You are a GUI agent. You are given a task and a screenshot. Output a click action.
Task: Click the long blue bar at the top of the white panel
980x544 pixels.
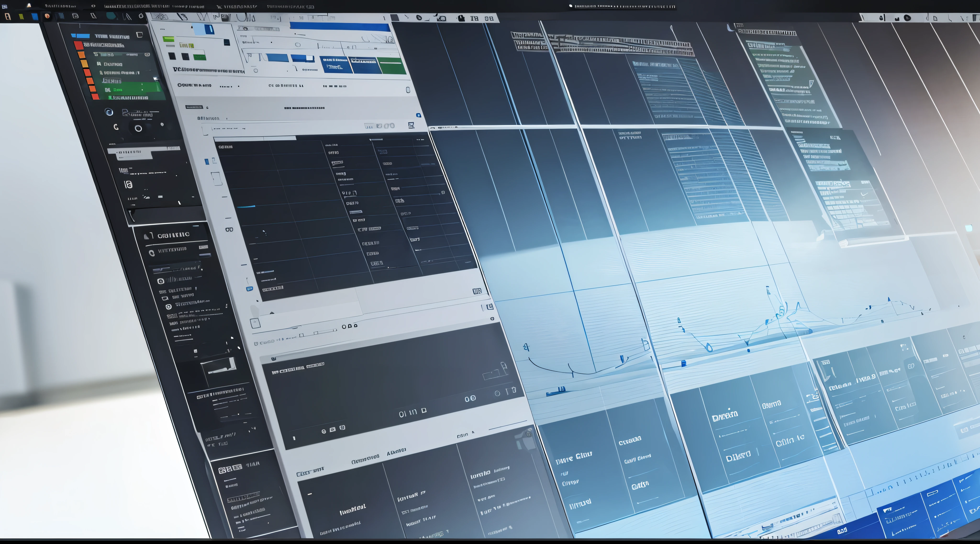tap(340, 27)
